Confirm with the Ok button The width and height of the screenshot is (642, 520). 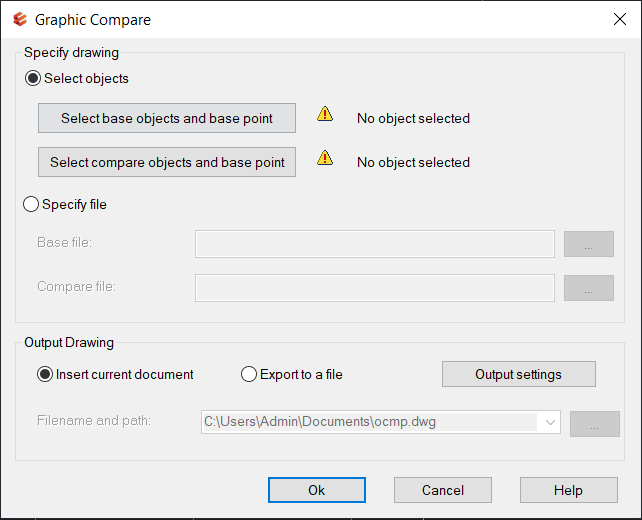[x=316, y=490]
